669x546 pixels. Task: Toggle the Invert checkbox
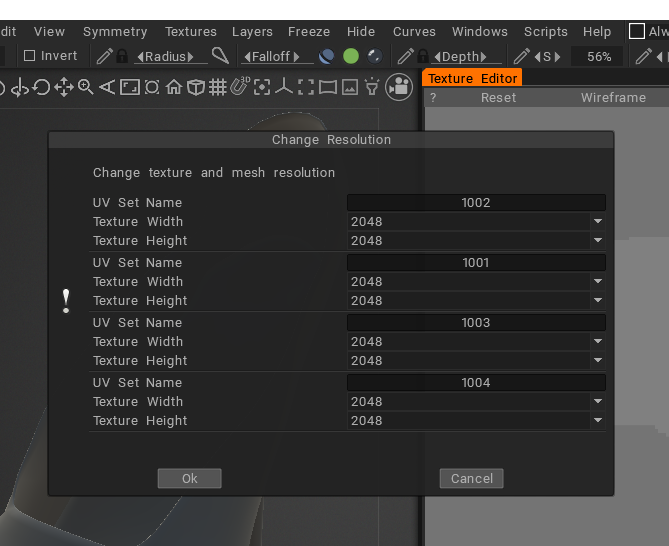coord(29,57)
